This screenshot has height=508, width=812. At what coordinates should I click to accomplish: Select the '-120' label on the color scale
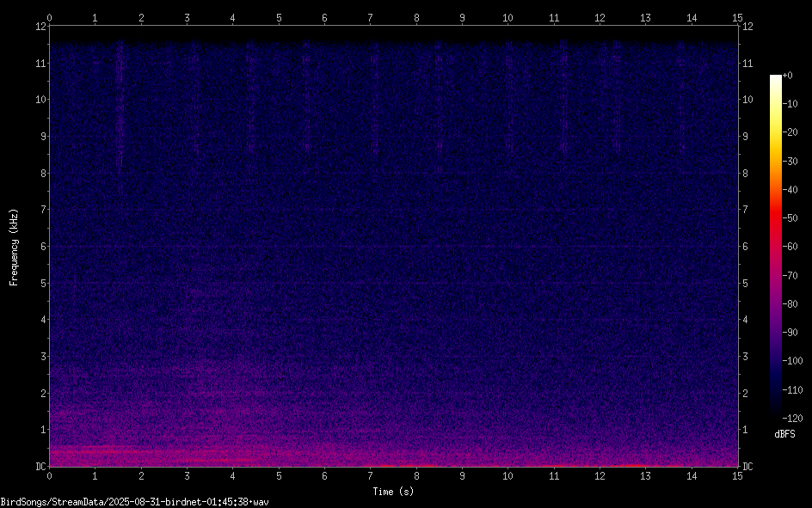click(x=792, y=418)
